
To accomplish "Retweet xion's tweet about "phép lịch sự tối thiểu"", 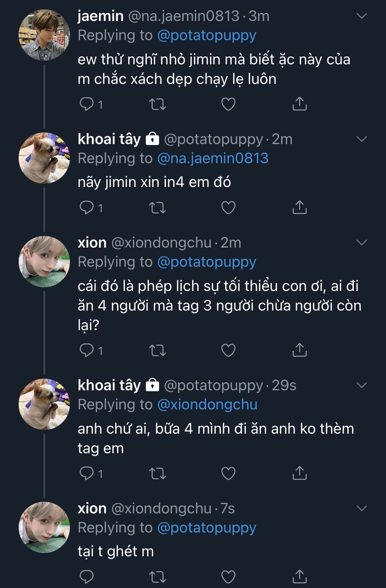I will click(x=158, y=350).
